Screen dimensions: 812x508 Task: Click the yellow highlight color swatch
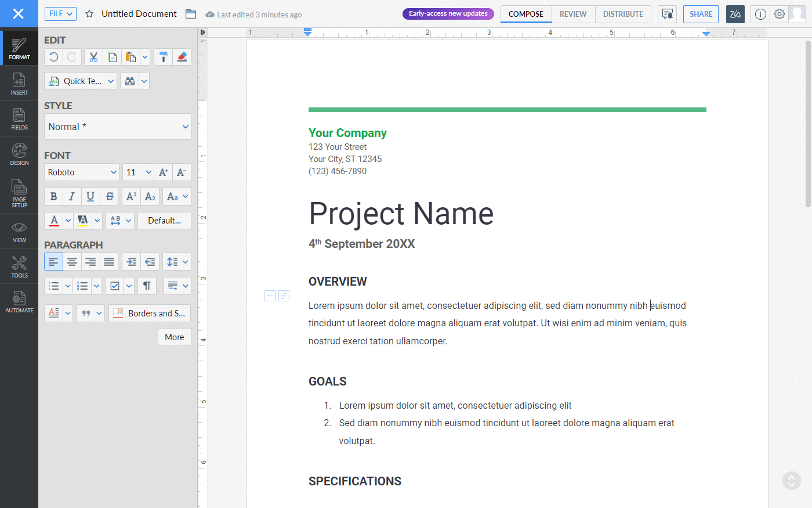[83, 221]
